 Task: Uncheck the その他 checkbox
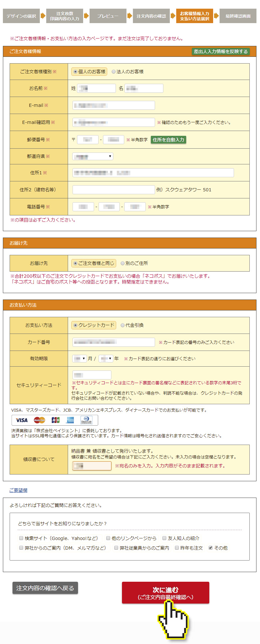211,548
